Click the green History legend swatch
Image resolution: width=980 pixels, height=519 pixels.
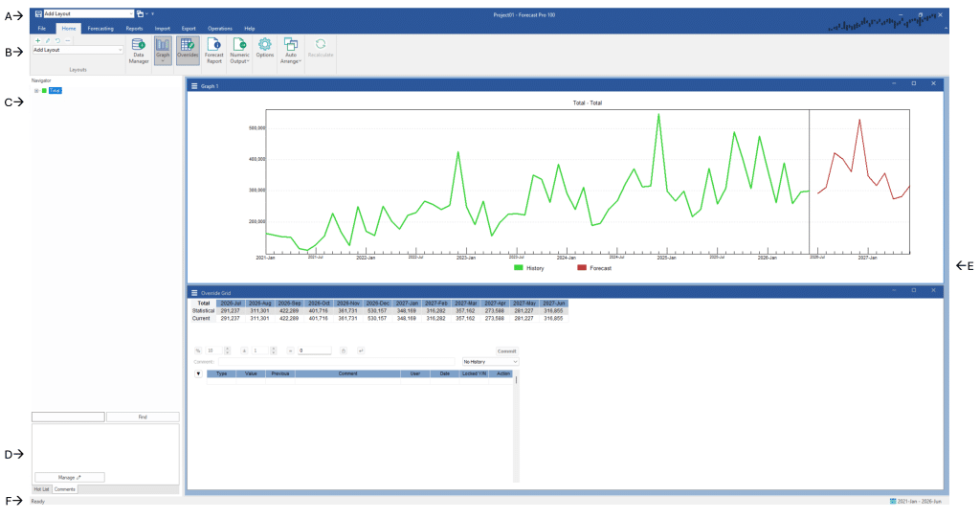click(519, 268)
